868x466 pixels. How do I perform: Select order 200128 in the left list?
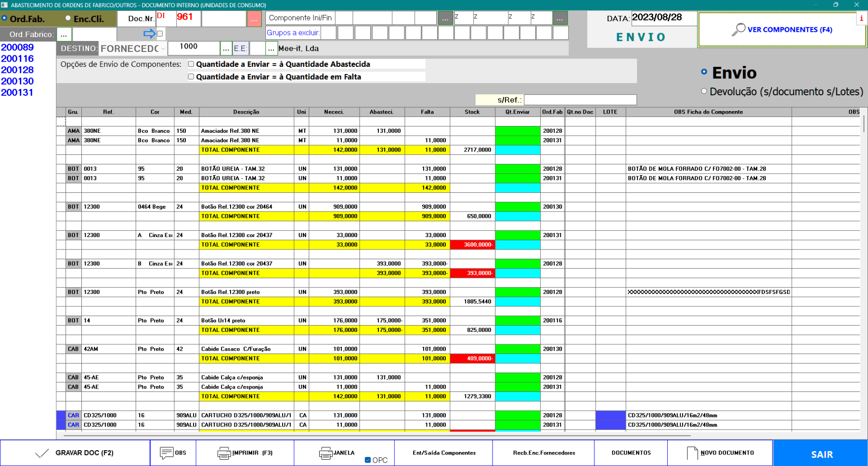[x=17, y=70]
